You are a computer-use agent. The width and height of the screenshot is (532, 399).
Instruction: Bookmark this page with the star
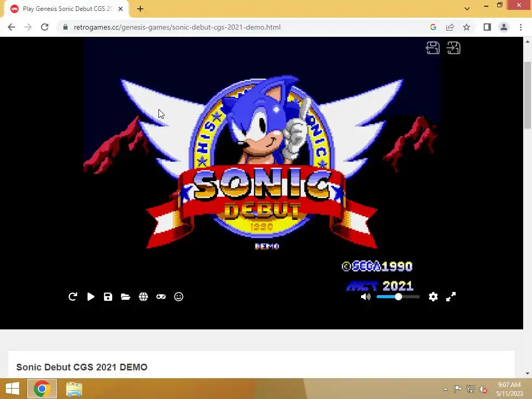pos(467,27)
